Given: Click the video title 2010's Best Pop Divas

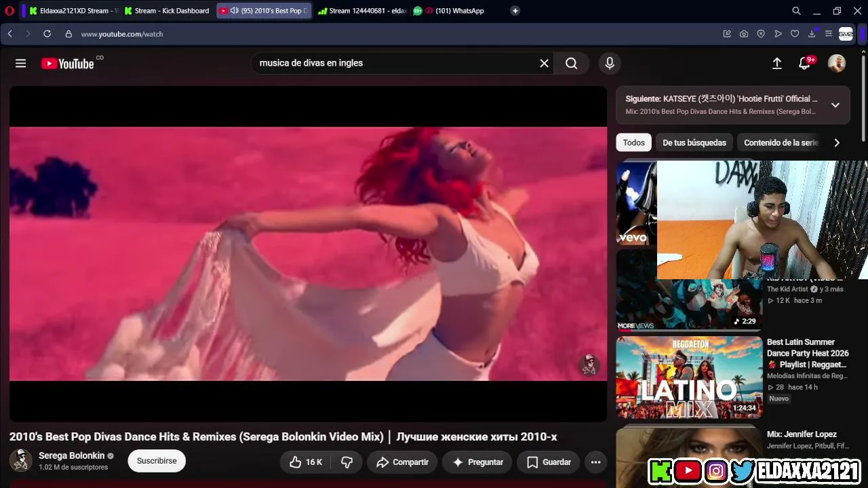Looking at the screenshot, I should 283,437.
